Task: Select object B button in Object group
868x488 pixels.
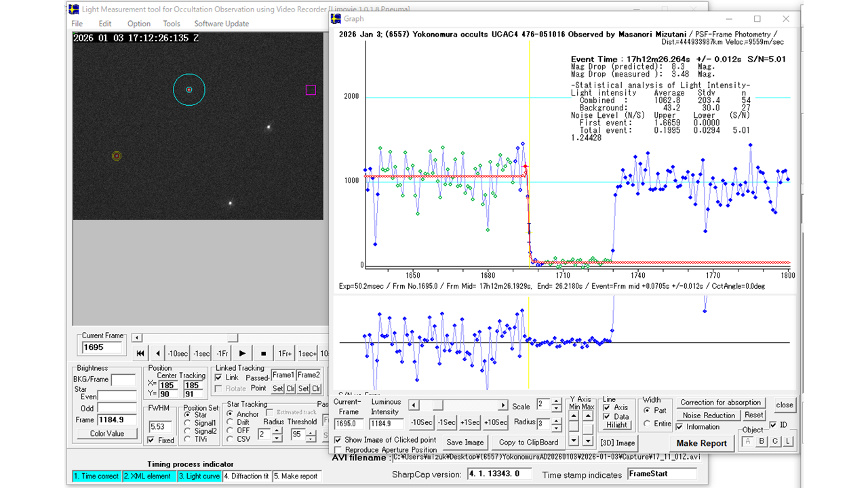Action: pyautogui.click(x=762, y=442)
